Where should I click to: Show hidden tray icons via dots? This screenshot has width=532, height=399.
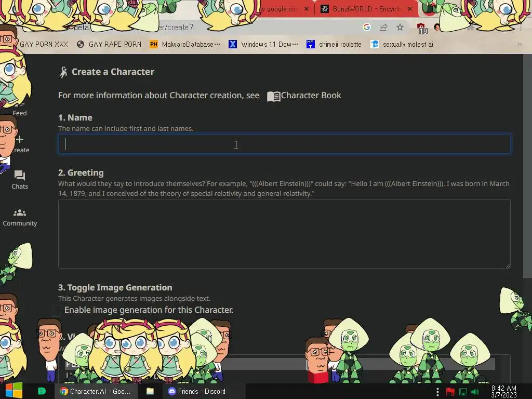437,392
